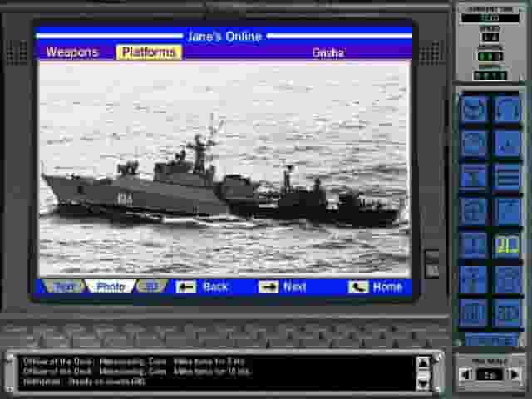Open the Platforms section
Image resolution: width=532 pixels, height=399 pixels.
149,52
